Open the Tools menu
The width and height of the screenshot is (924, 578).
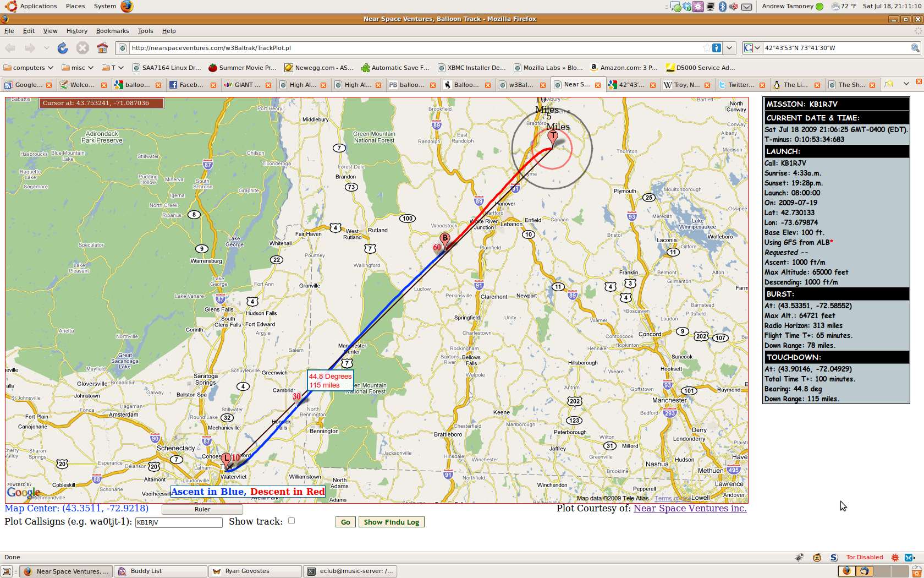145,31
